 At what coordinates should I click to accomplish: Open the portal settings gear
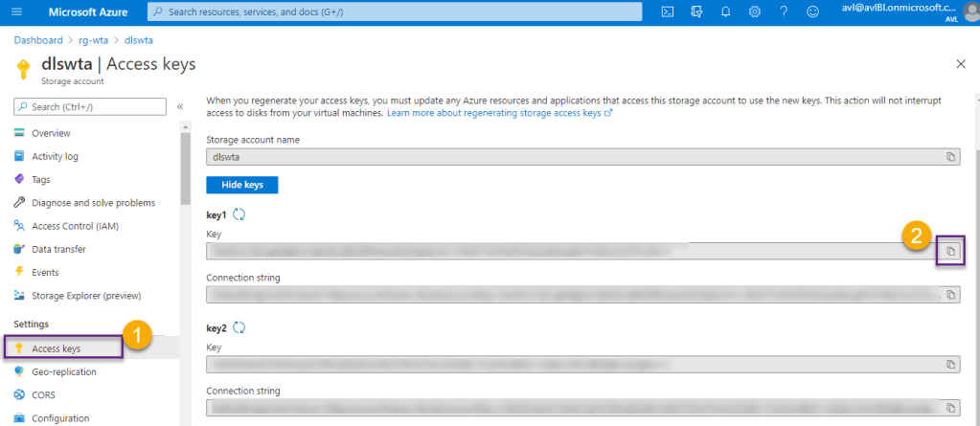tap(754, 11)
